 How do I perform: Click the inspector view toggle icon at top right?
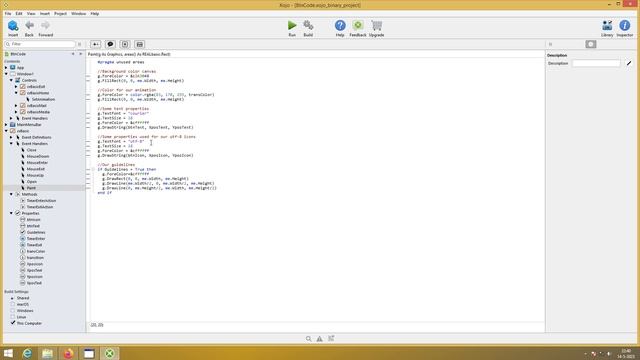tap(591, 44)
